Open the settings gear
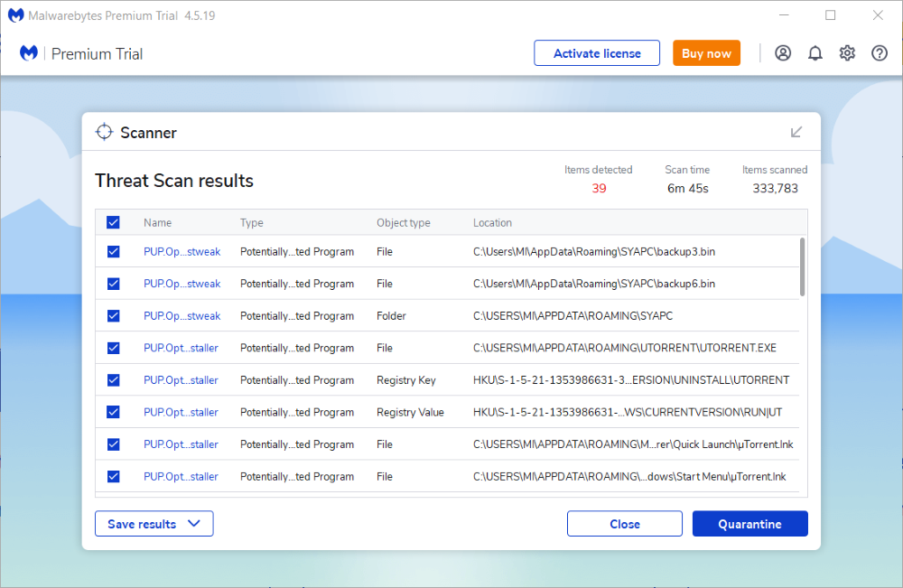This screenshot has width=903, height=588. 847,53
